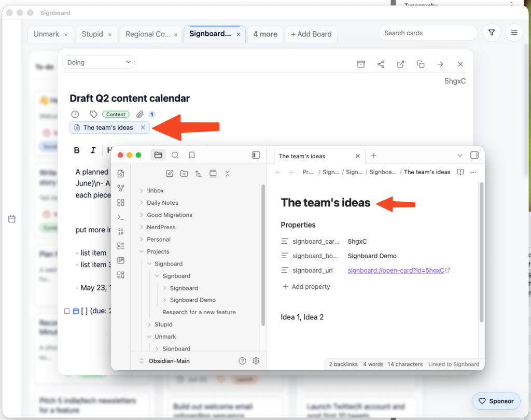Open quick switcher ribbon icon in Obsidian
Viewport: 531px width, 420px height.
(x=121, y=174)
